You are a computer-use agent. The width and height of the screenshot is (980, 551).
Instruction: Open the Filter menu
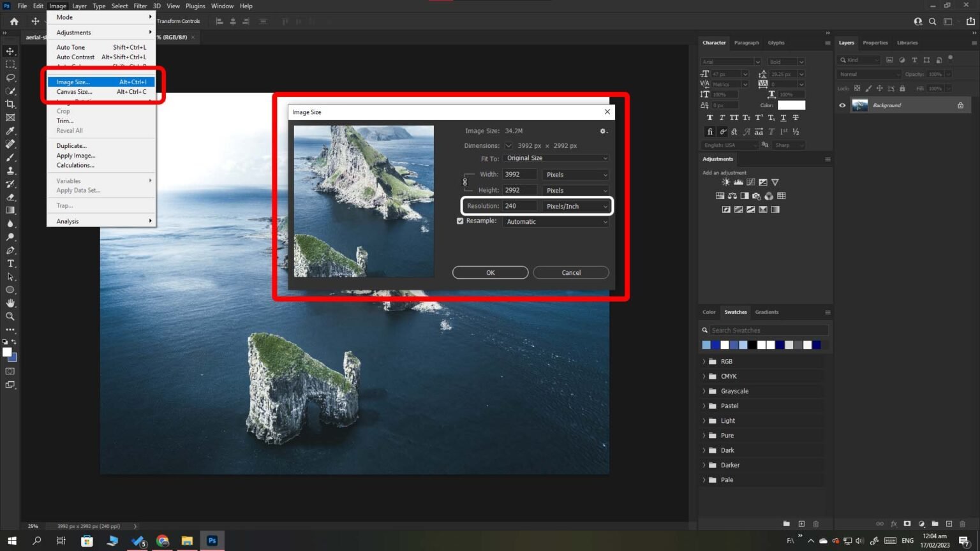[x=140, y=6]
